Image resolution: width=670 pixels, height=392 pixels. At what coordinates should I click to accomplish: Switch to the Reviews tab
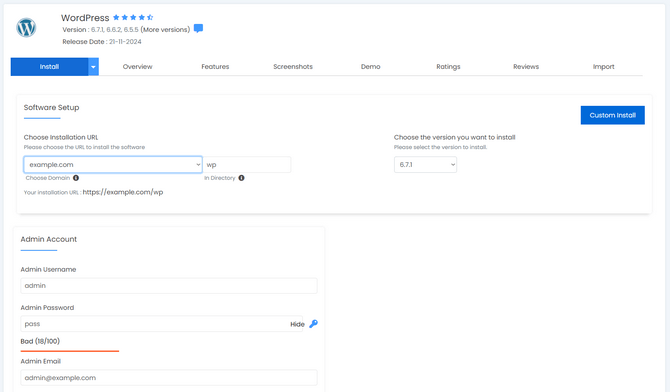[x=526, y=67]
